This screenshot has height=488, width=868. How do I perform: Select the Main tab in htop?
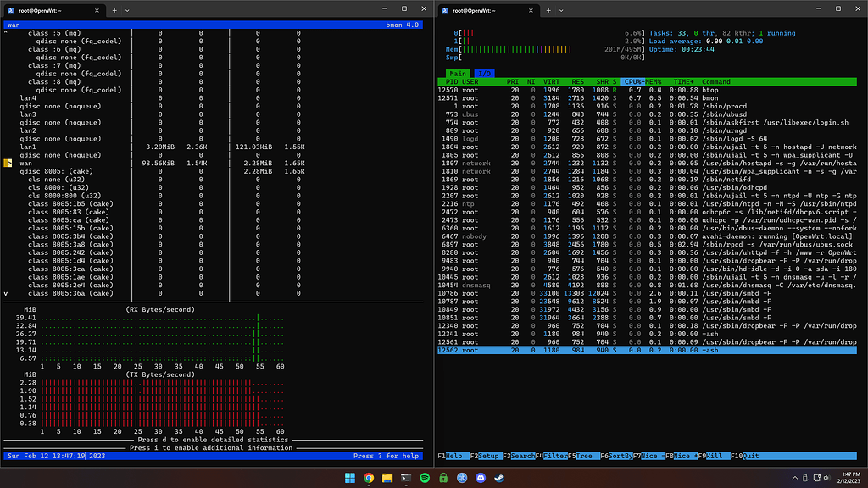(x=458, y=74)
